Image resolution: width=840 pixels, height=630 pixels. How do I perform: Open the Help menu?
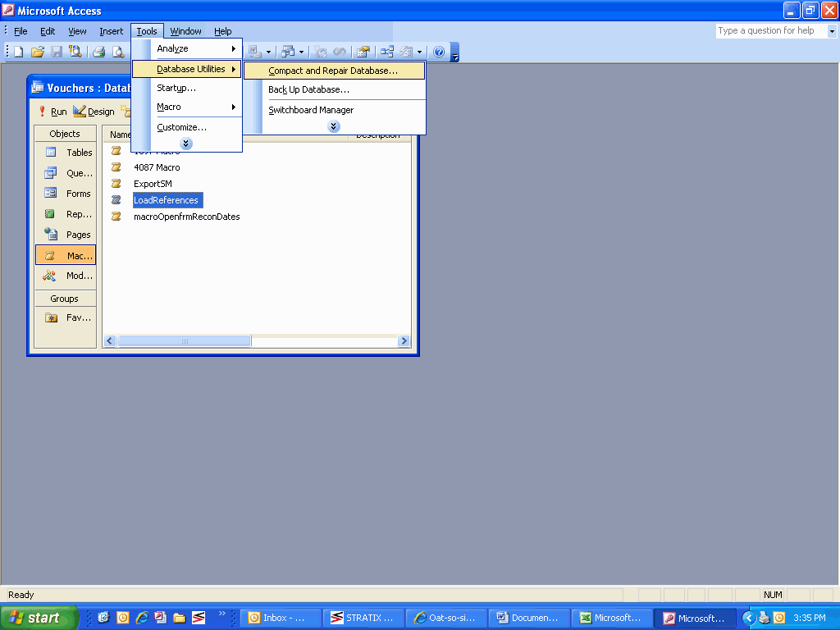(x=223, y=31)
